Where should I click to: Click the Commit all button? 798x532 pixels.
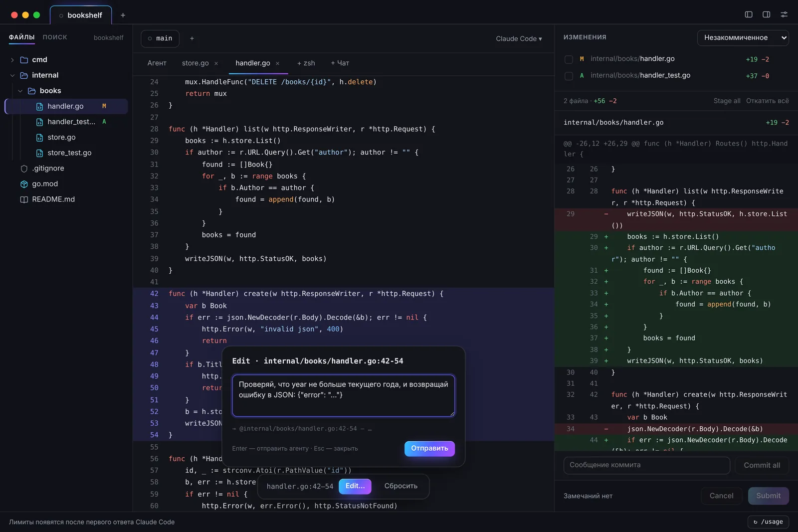tap(762, 465)
